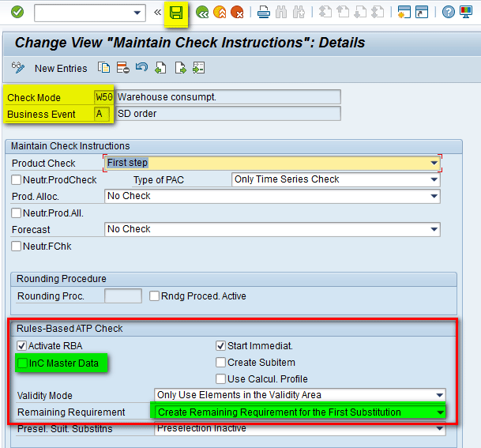Click the Delete entry icon
The width and height of the screenshot is (481, 448).
[122, 68]
